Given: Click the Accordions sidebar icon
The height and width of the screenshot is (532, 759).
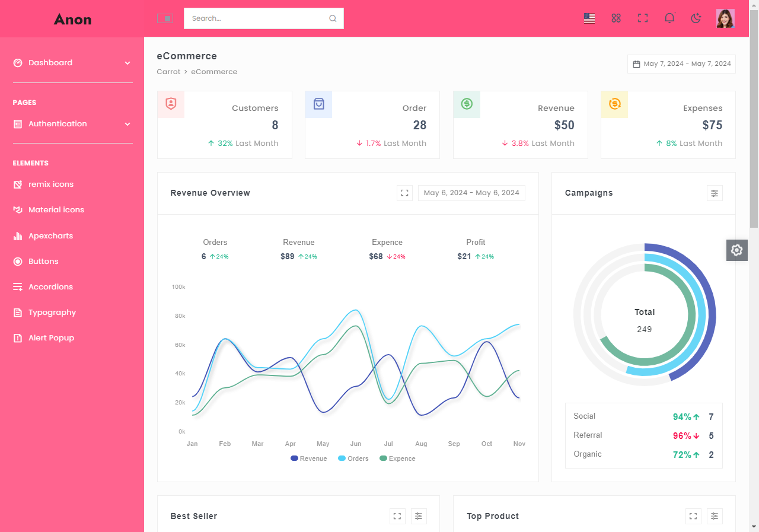Looking at the screenshot, I should [18, 287].
